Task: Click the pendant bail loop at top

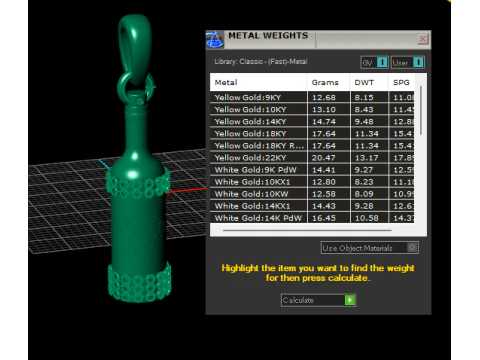Action: pos(135,48)
